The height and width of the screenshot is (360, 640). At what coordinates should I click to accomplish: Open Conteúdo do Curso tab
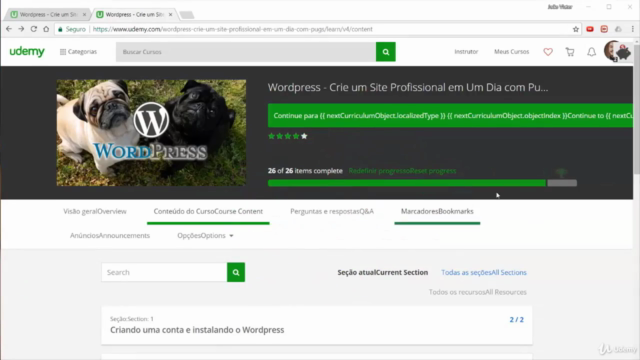(208, 211)
